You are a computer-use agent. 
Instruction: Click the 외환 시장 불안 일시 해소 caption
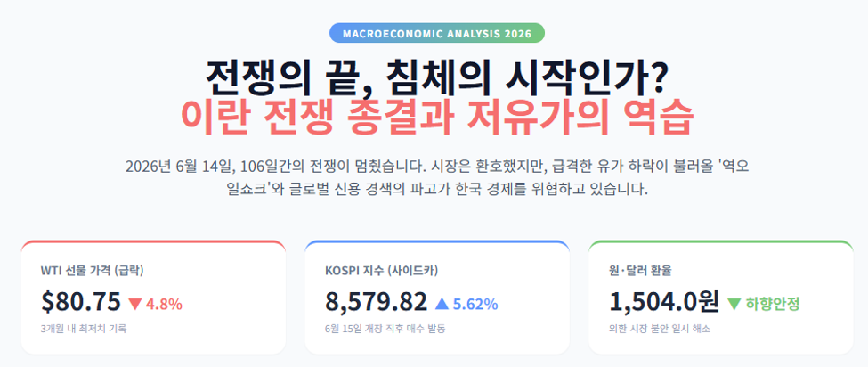click(x=660, y=329)
